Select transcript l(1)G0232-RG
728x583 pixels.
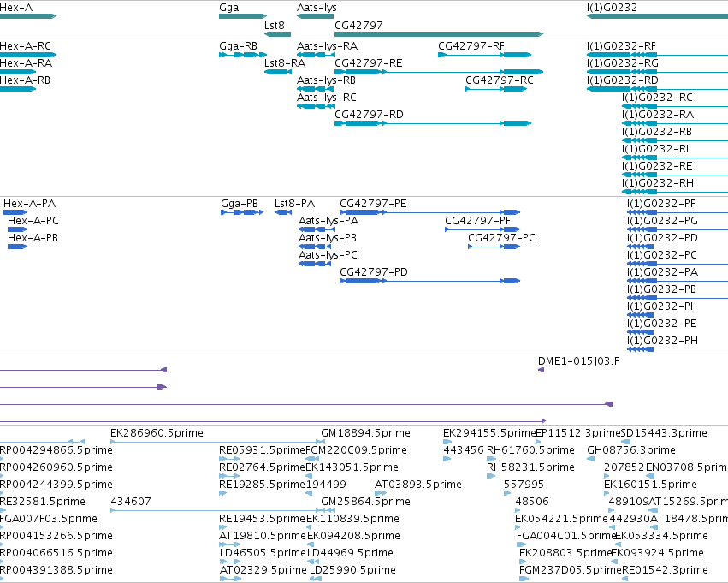[x=658, y=72]
